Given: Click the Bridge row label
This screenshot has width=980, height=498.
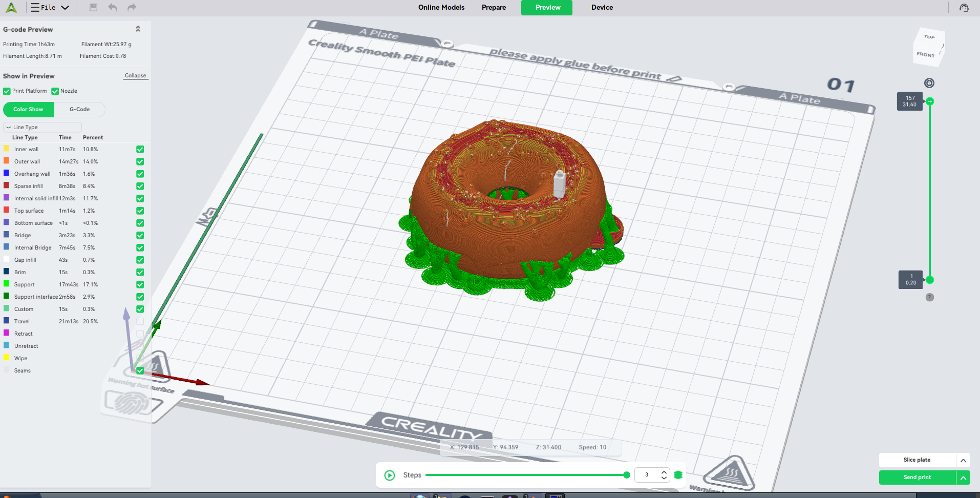Looking at the screenshot, I should [x=23, y=235].
